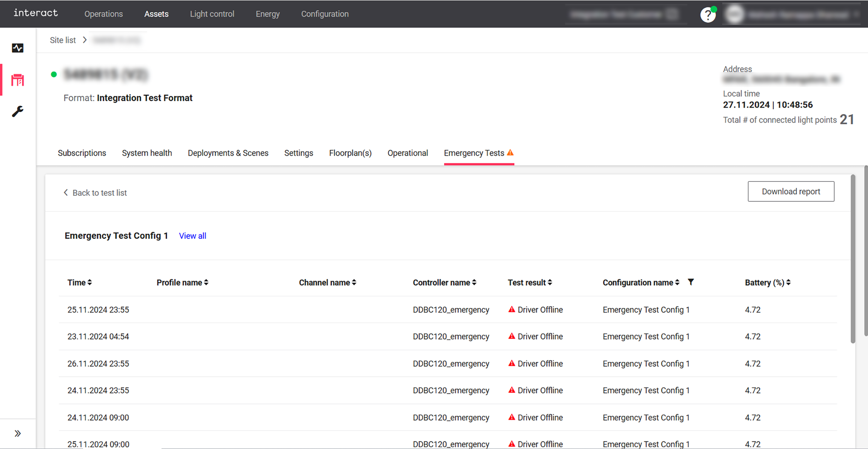Select the sites store sidebar icon
The height and width of the screenshot is (449, 868).
pos(17,80)
